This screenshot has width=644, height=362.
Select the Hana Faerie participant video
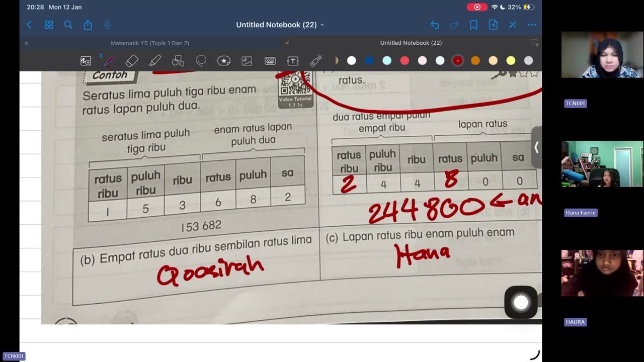602,164
